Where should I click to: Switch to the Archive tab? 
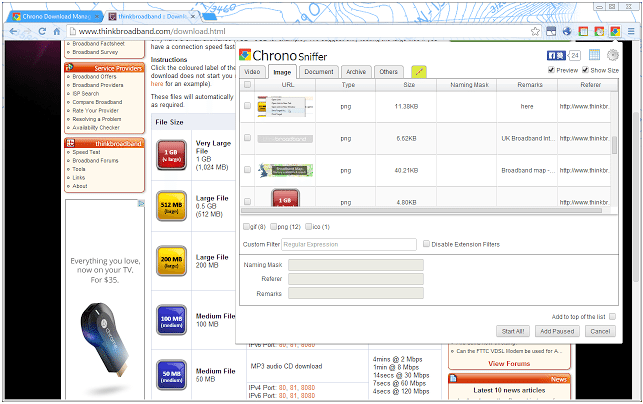(x=356, y=72)
